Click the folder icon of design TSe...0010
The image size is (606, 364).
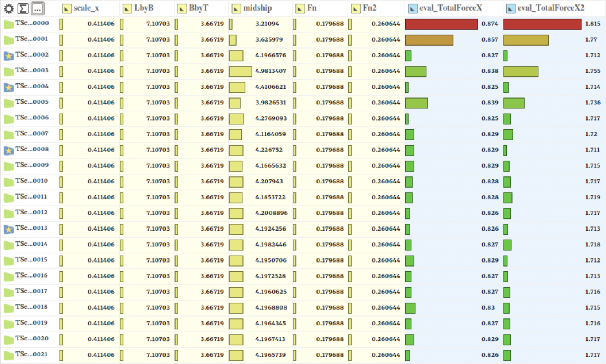9,182
